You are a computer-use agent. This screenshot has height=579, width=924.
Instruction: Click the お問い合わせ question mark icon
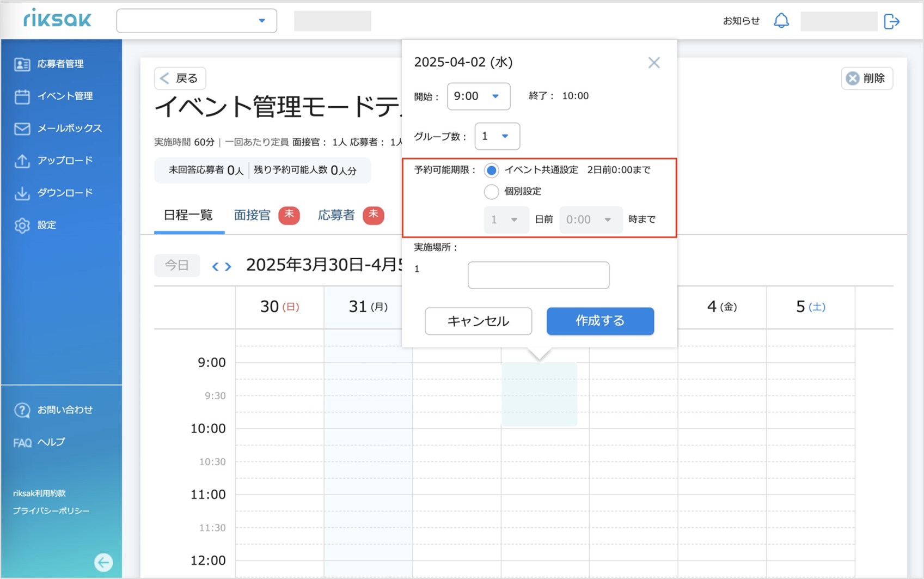(22, 410)
